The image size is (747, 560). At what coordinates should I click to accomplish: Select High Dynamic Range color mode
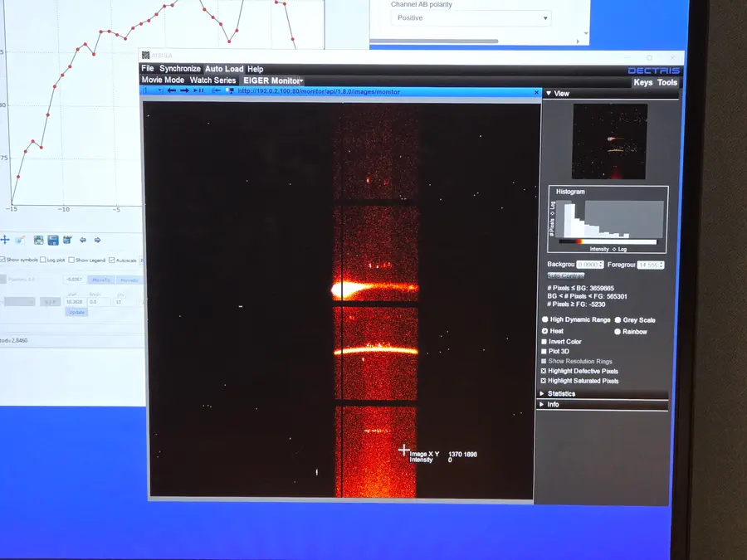(545, 319)
